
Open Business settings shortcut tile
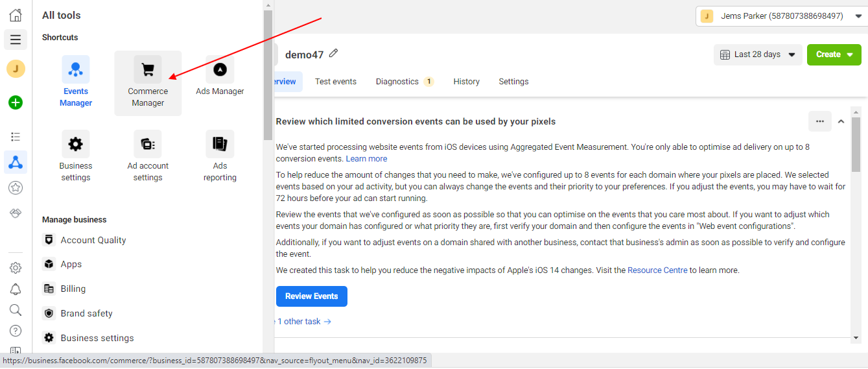pos(76,158)
